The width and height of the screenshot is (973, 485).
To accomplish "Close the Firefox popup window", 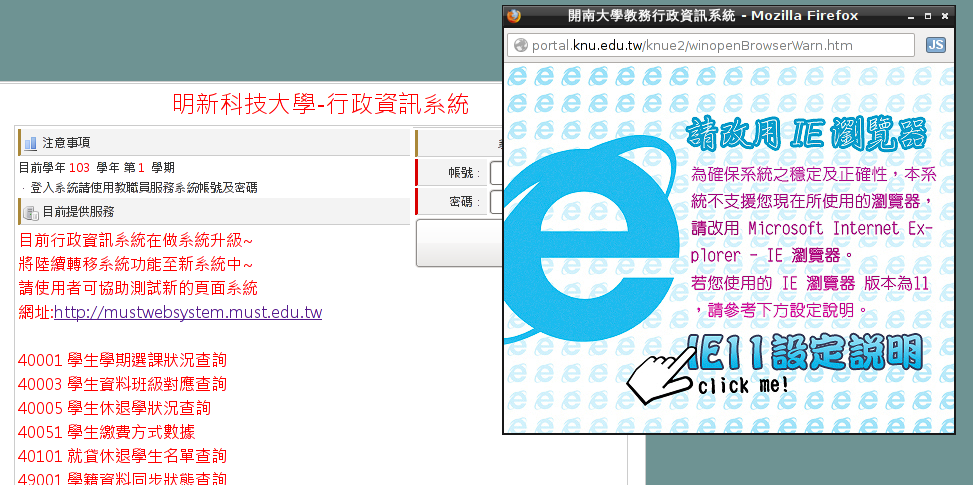I will [944, 16].
